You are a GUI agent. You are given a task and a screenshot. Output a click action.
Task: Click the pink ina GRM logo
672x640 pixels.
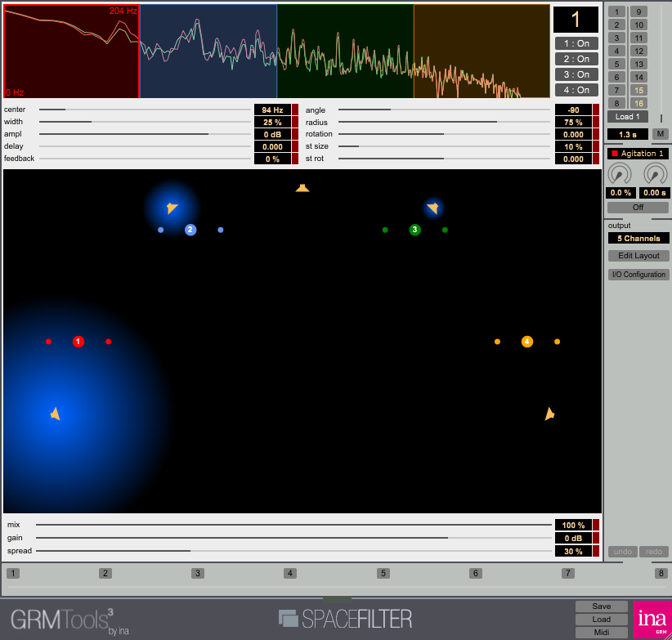click(652, 620)
